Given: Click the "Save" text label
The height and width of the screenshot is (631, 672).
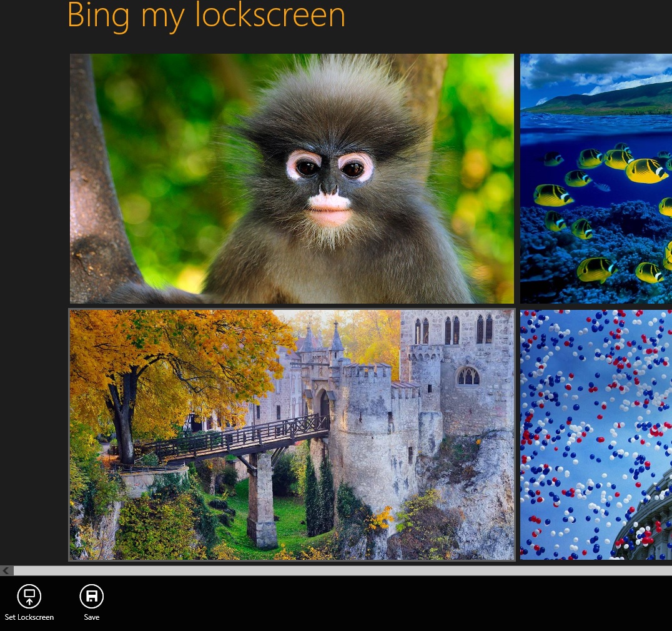Looking at the screenshot, I should tap(92, 617).
